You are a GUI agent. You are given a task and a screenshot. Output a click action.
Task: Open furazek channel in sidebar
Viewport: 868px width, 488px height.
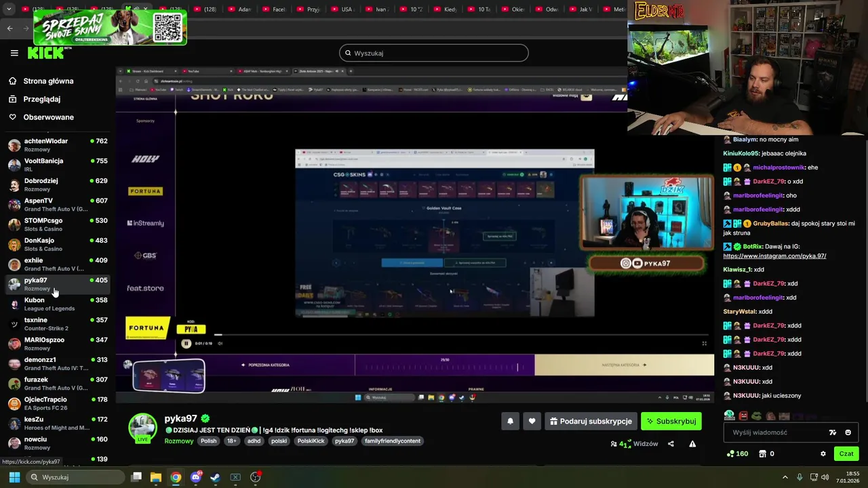[x=57, y=384]
